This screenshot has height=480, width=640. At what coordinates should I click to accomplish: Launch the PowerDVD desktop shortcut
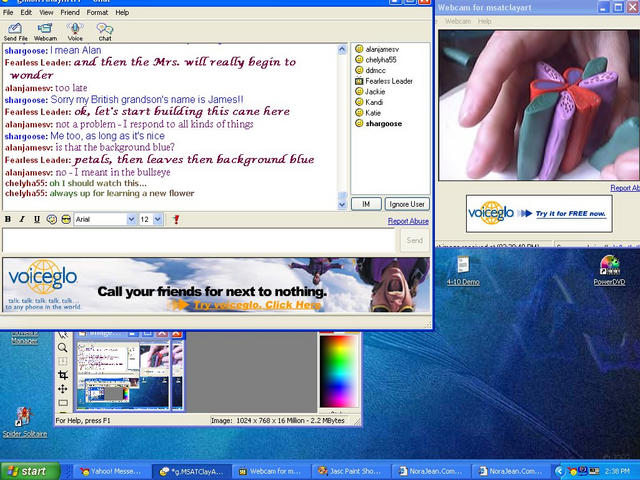tap(609, 270)
